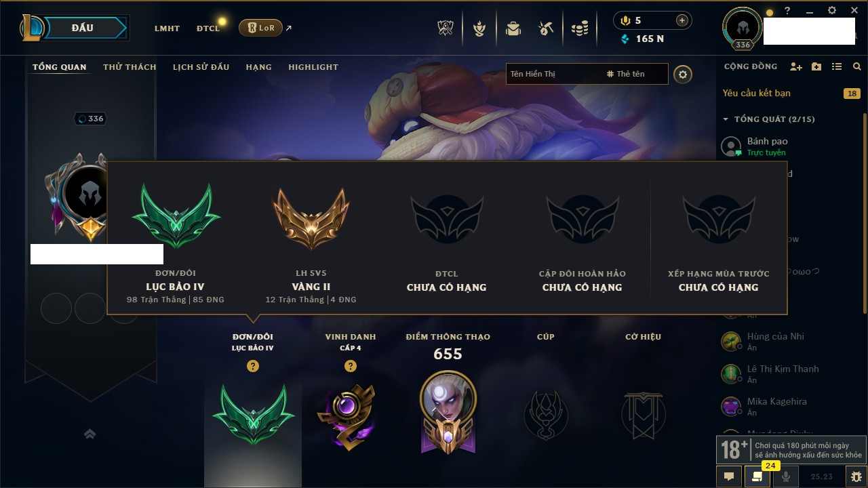Open the LoR launcher button

point(260,28)
